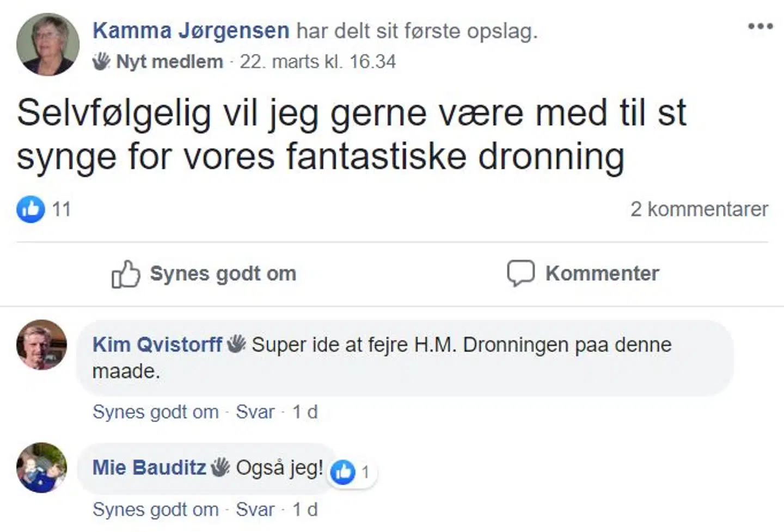Viewport: 784px width, 532px height.
Task: Like Kim Qvistorff's comment via Synes godt om
Action: (155, 412)
